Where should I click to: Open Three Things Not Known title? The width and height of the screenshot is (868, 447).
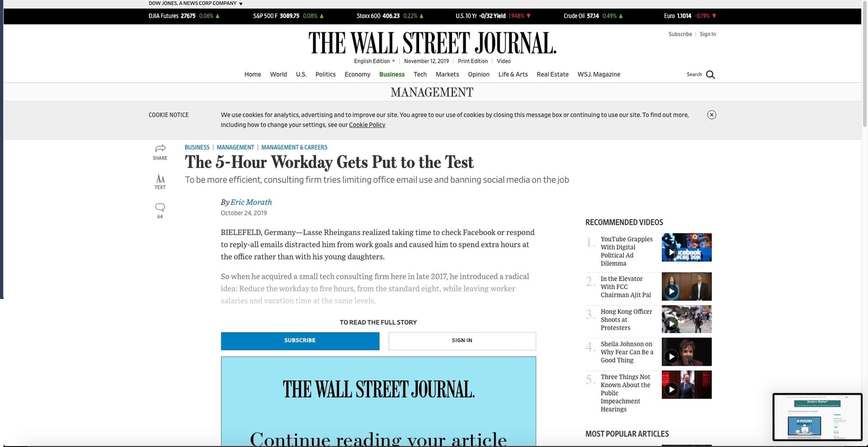point(625,393)
